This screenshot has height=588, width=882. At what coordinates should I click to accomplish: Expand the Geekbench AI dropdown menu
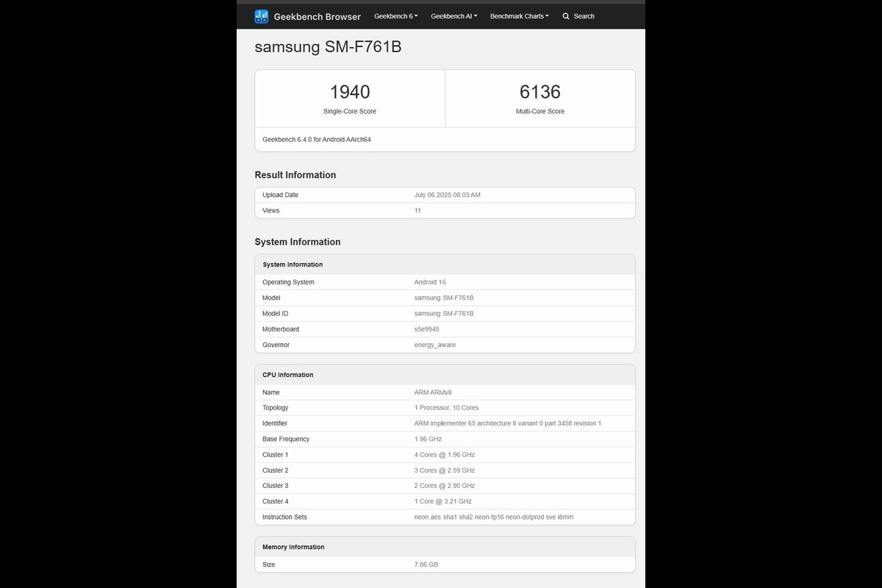click(x=453, y=16)
